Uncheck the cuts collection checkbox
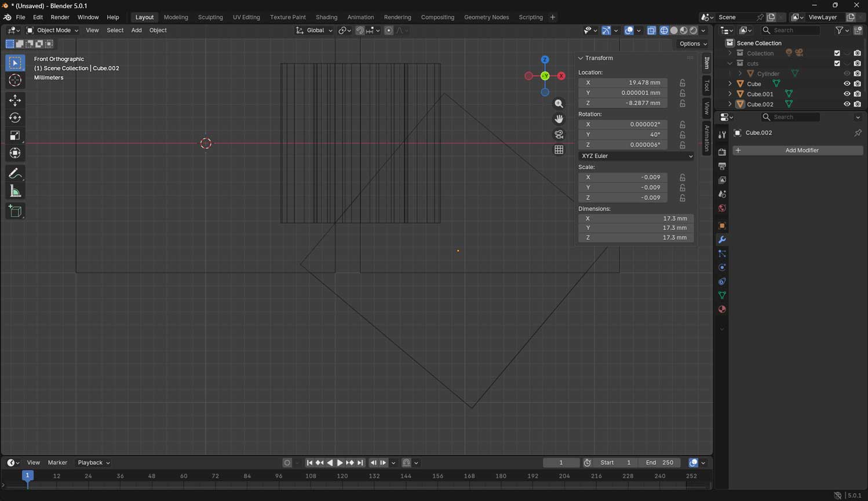This screenshot has height=501, width=868. point(837,63)
